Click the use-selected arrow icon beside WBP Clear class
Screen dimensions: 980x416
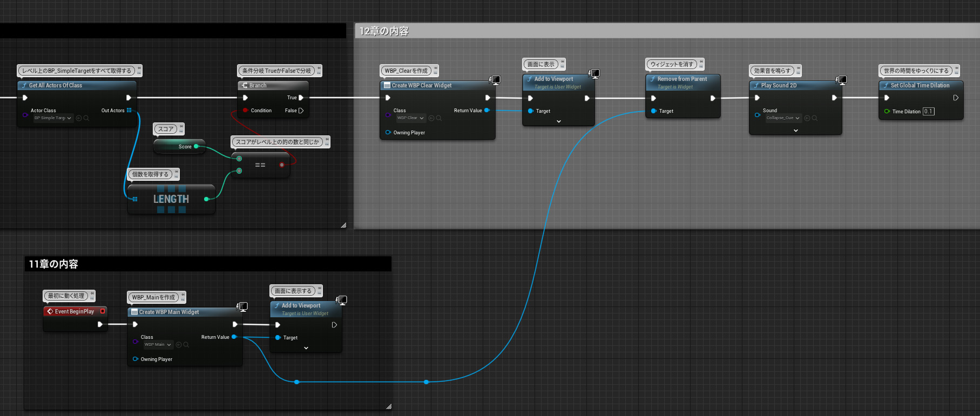[x=431, y=118]
